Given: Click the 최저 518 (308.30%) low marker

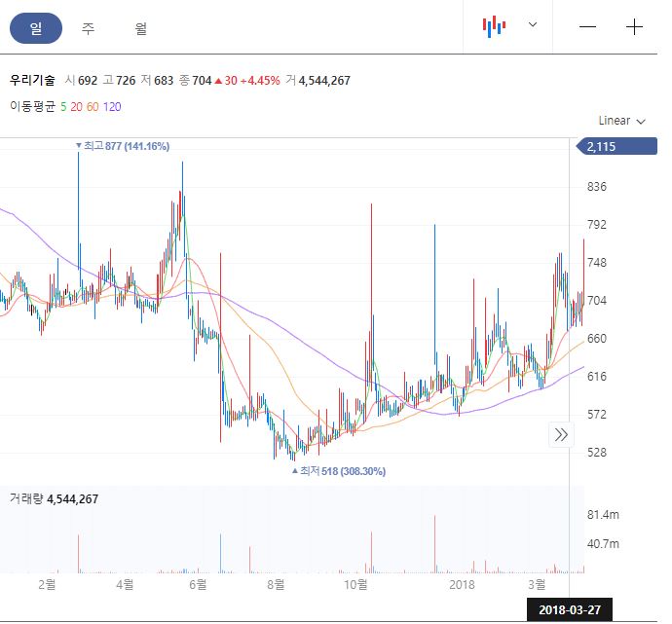Looking at the screenshot, I should click(339, 471).
